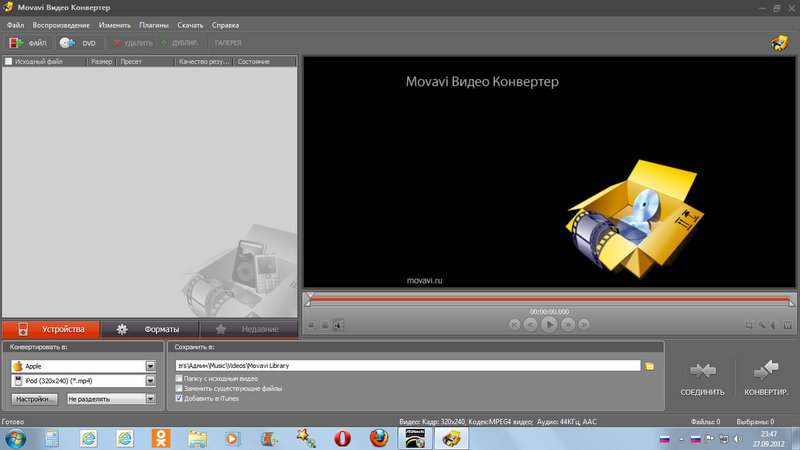The width and height of the screenshot is (800, 450).
Task: Open the first Internet Explorer taskbar icon
Action: point(88,438)
